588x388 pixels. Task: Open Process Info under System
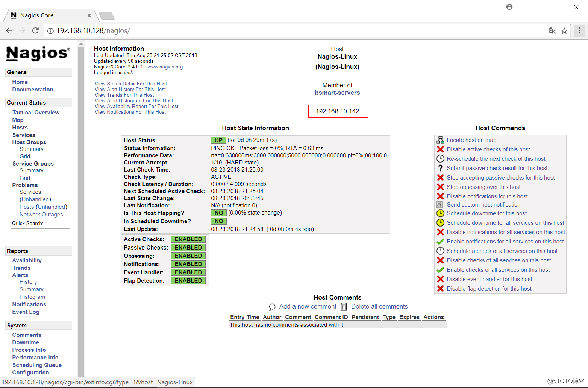coord(29,350)
